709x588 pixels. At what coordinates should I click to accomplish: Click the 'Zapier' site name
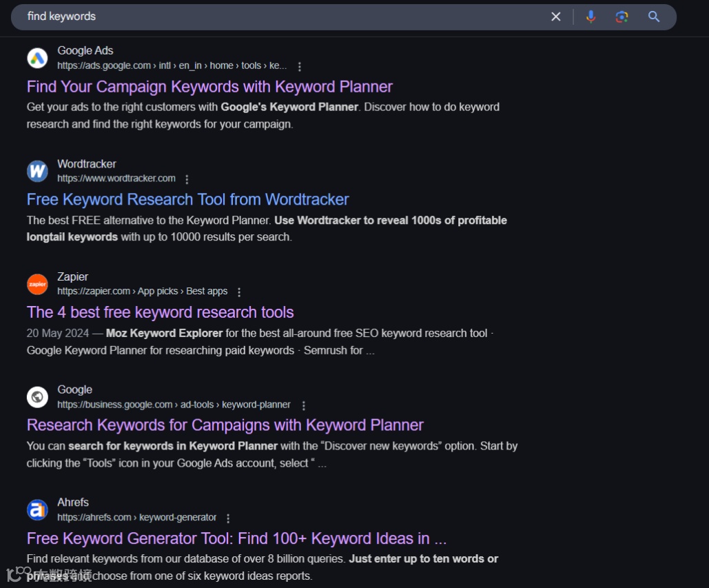pos(72,276)
